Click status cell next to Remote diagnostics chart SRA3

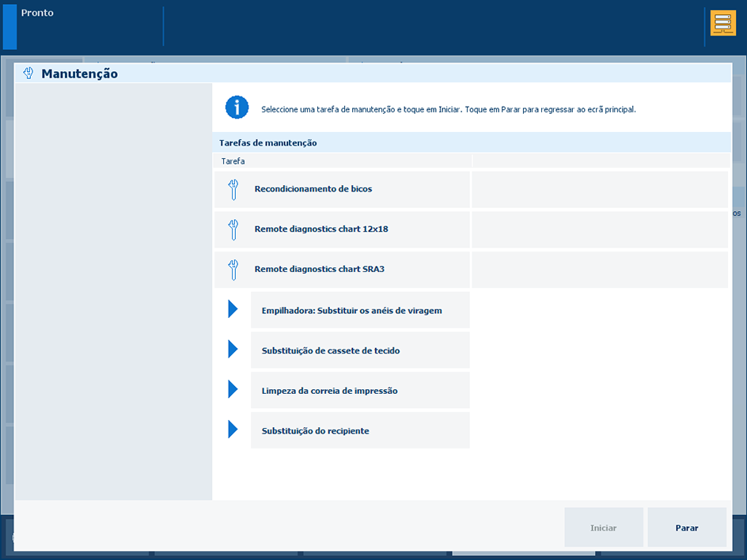[600, 270]
